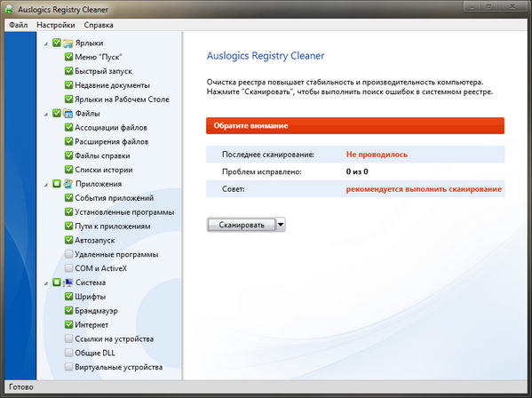Screen dimensions: 532x398
Task: Click the 0 из 0 value
Action: tap(357, 171)
